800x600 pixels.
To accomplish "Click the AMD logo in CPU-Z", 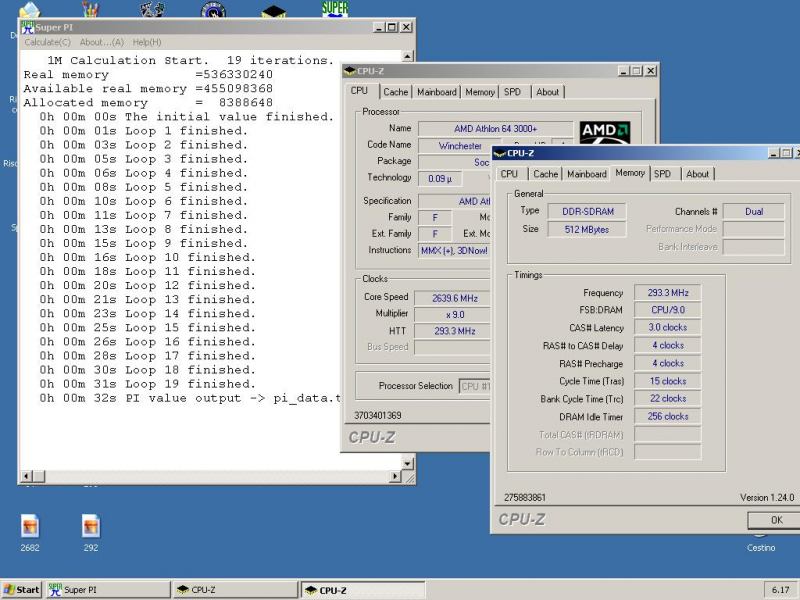I will pos(605,132).
